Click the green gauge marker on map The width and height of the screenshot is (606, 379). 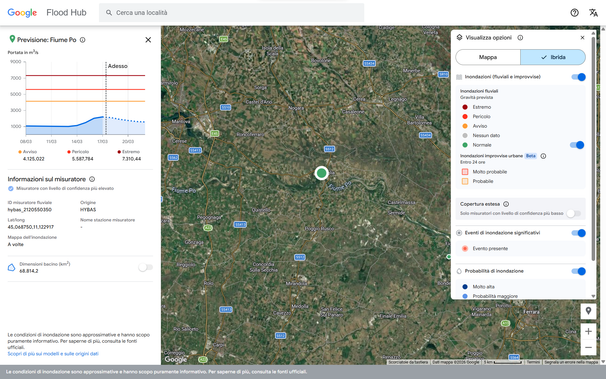click(x=321, y=173)
